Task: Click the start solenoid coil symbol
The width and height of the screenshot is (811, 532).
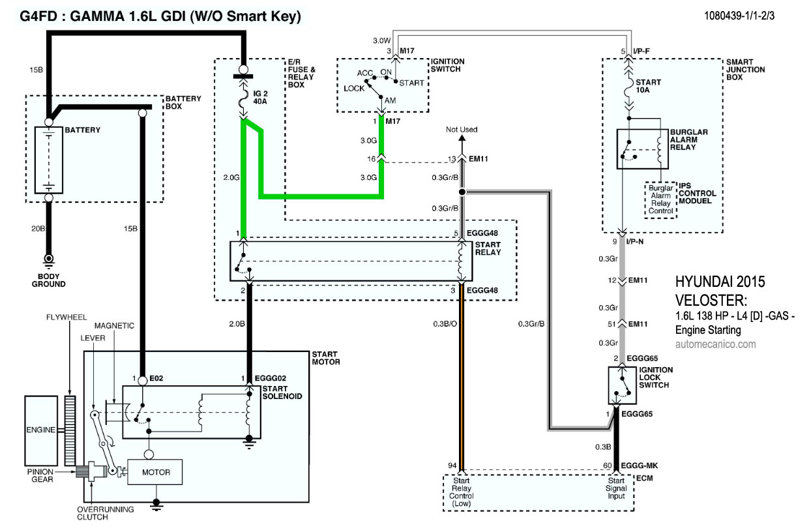Action: point(248,412)
